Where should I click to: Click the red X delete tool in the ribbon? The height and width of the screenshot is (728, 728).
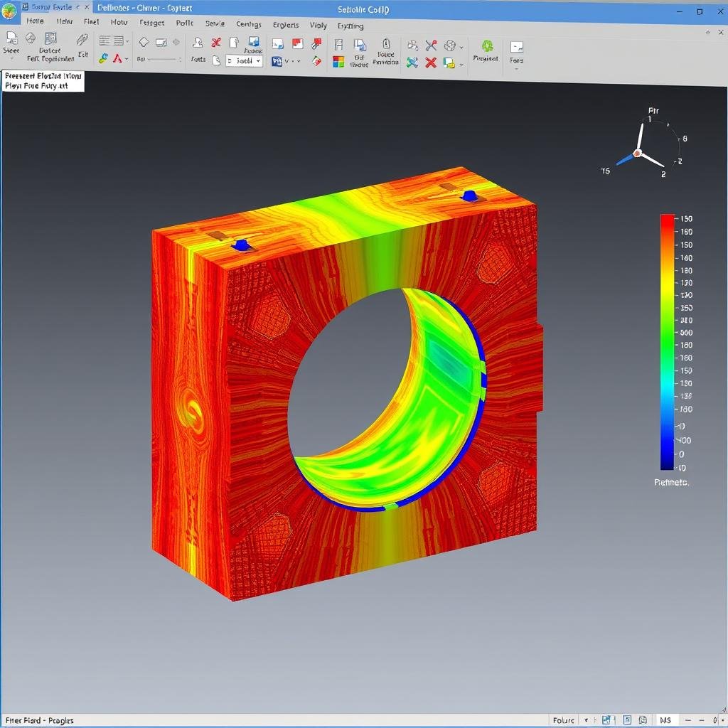[430, 62]
